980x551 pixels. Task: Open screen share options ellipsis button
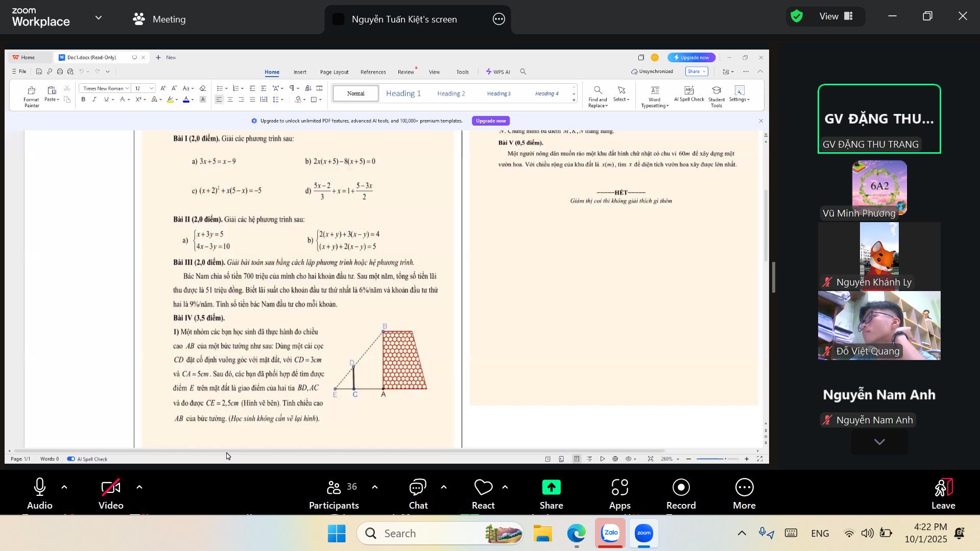click(x=498, y=19)
